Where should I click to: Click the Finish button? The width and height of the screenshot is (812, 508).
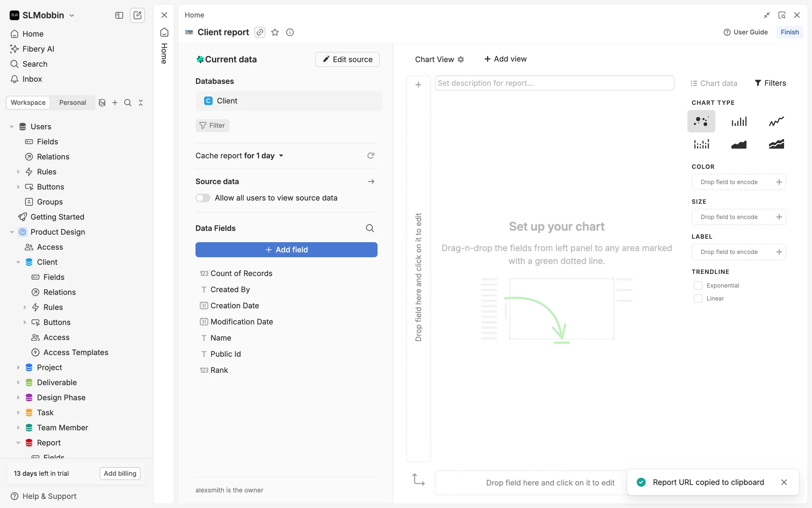[789, 32]
